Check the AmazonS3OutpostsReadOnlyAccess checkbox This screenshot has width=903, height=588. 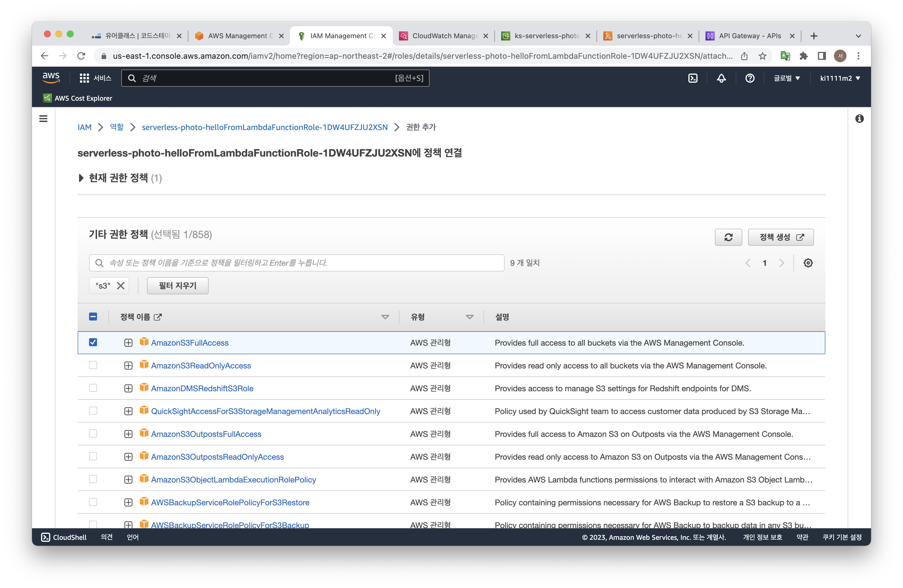click(93, 457)
